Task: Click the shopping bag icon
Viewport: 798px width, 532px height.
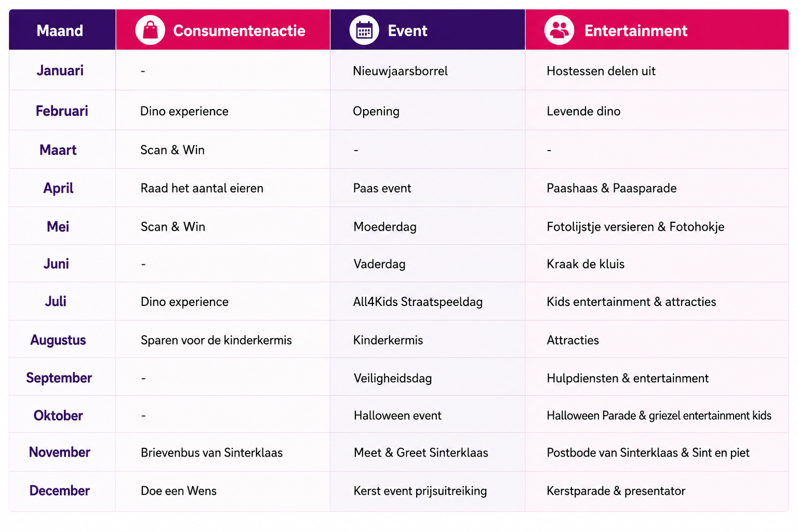Action: click(x=150, y=30)
